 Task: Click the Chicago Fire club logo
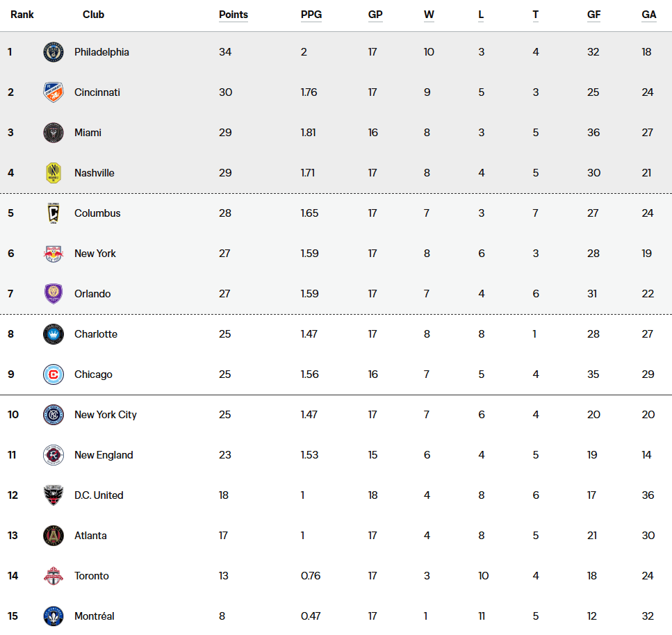(x=54, y=374)
